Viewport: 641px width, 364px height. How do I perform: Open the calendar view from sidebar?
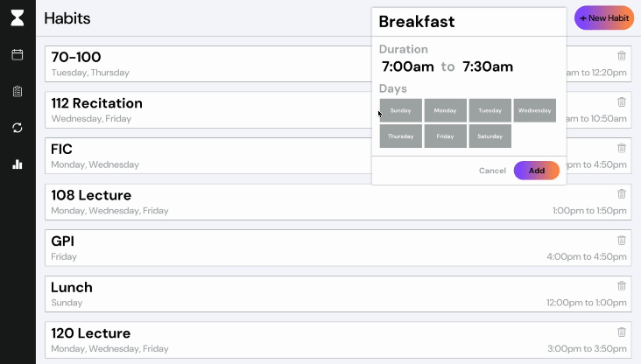pyautogui.click(x=18, y=54)
